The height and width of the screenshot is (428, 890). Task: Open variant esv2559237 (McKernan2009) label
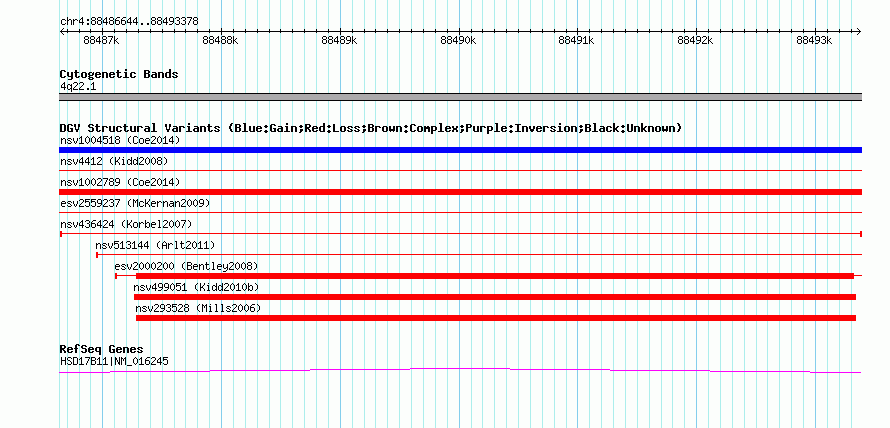click(135, 203)
